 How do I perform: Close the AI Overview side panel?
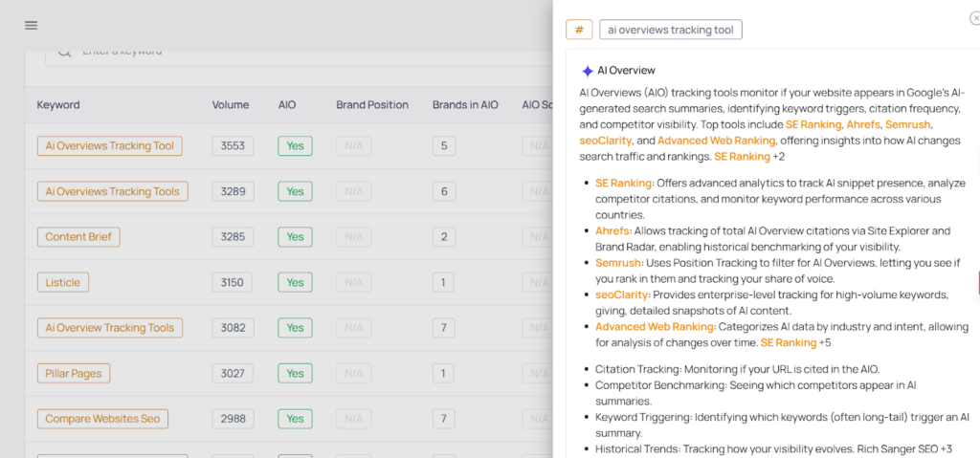pyautogui.click(x=974, y=18)
